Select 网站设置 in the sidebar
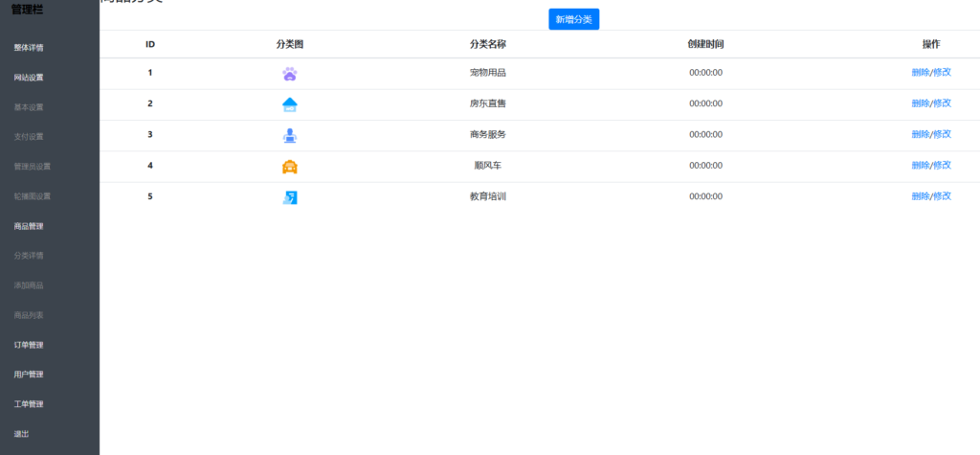Screen dimensions: 980x455 (x=29, y=78)
